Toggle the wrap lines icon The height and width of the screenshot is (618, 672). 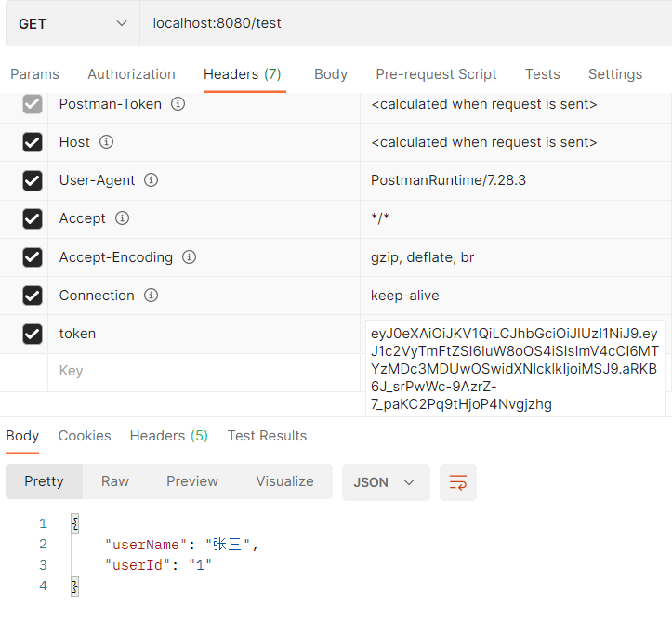pyautogui.click(x=457, y=482)
